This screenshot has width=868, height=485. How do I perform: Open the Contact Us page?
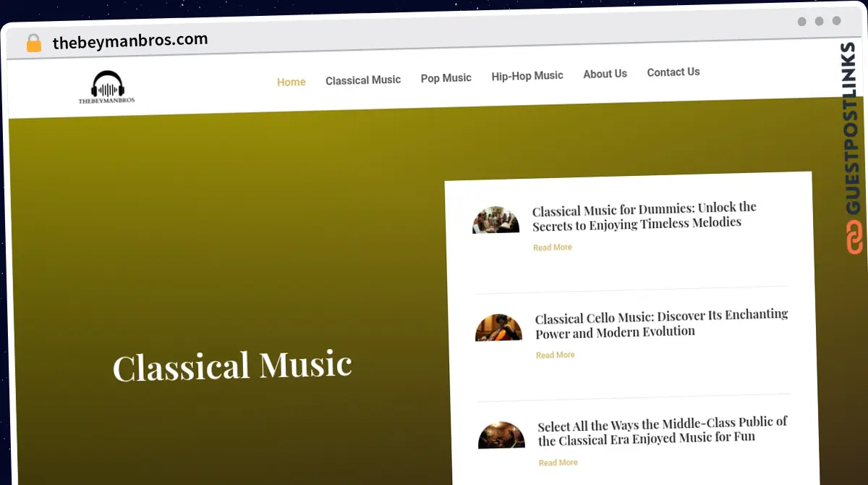point(673,72)
